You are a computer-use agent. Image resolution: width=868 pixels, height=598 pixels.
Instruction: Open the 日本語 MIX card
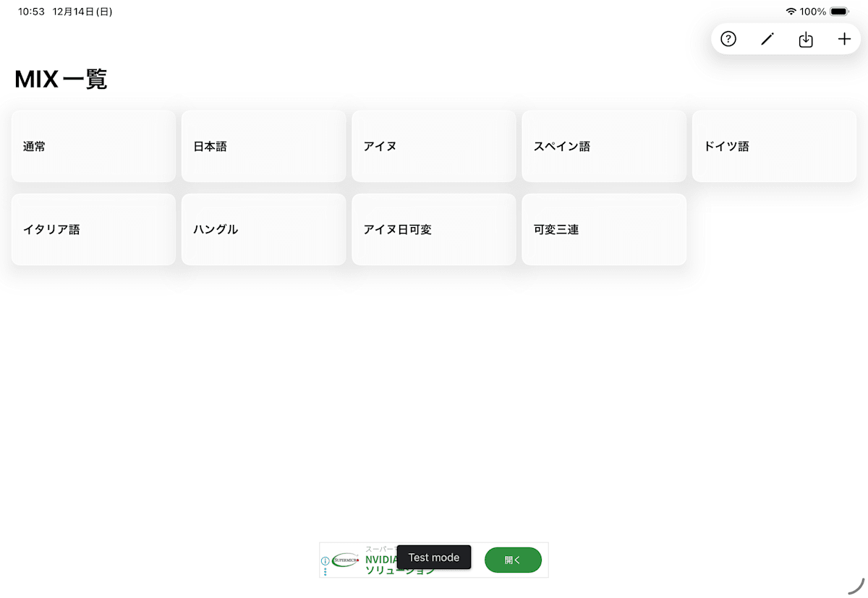point(263,146)
